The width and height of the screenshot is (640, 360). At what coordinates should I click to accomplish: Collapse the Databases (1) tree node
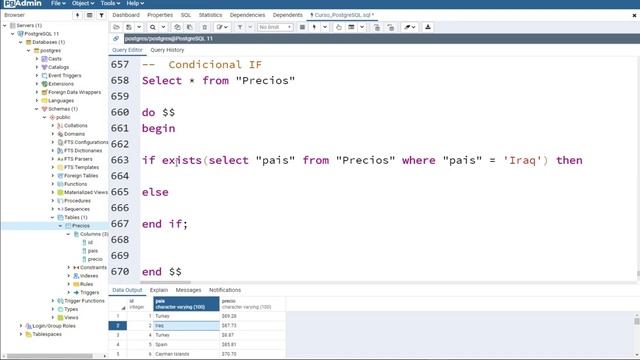click(x=20, y=42)
